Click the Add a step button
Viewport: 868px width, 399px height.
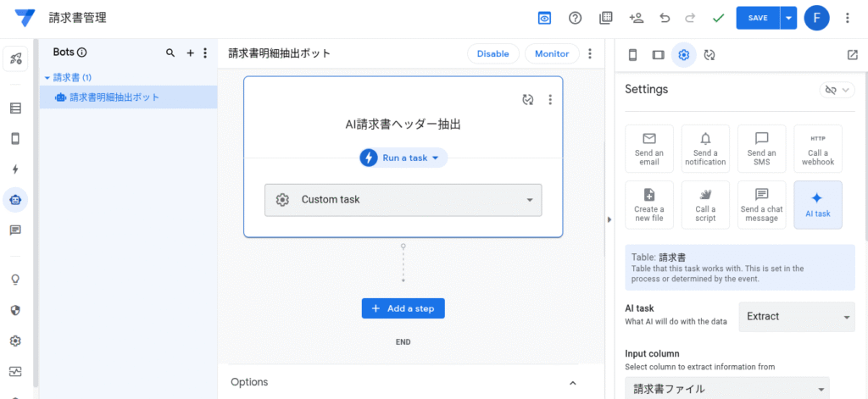[x=403, y=308]
